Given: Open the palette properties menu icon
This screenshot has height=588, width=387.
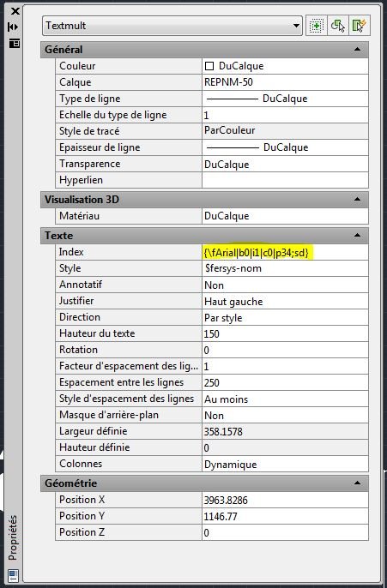Looking at the screenshot, I should coord(15,44).
